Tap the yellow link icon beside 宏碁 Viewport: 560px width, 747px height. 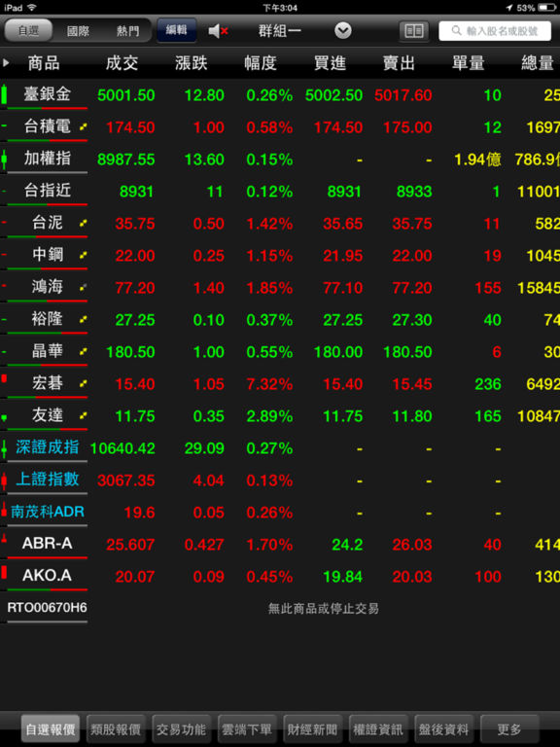[84, 383]
